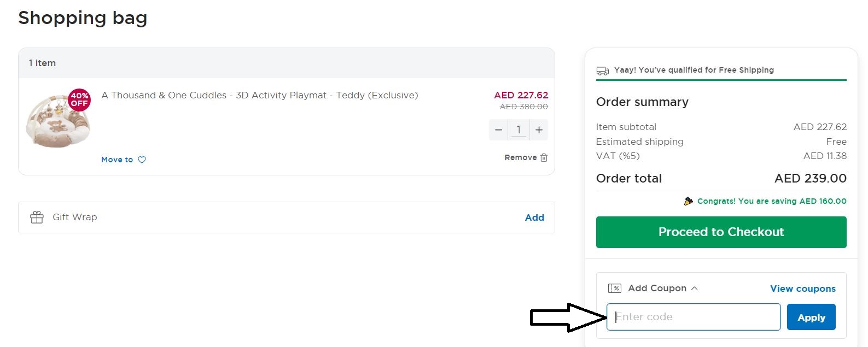868x347 pixels.
Task: Click the 40% OFF badge on product
Action: (x=79, y=99)
